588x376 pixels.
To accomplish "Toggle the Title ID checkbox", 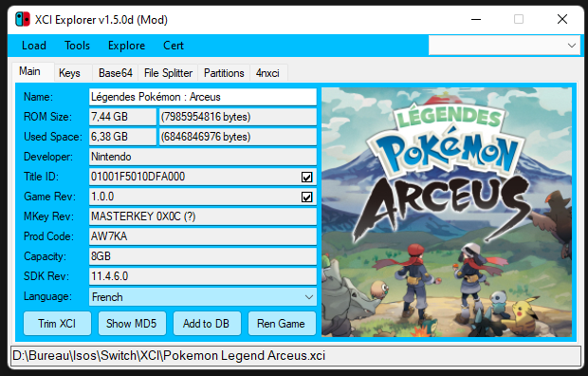I will click(306, 177).
